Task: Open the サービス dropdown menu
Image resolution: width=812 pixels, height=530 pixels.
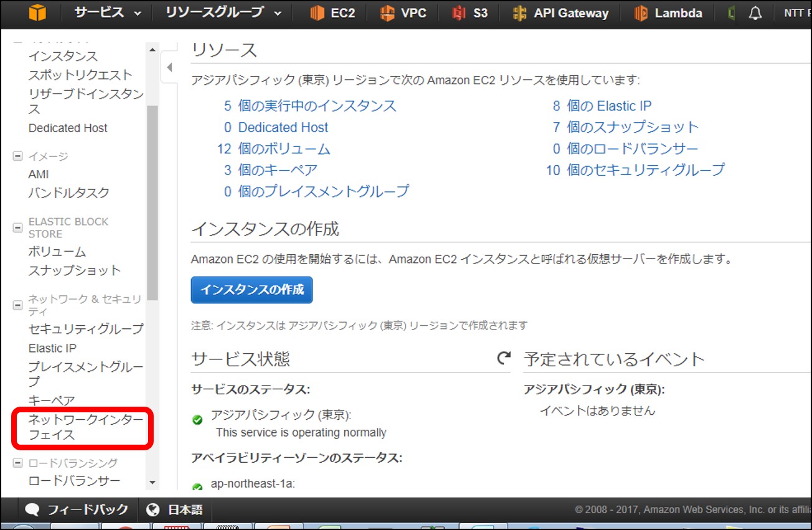Action: point(108,12)
